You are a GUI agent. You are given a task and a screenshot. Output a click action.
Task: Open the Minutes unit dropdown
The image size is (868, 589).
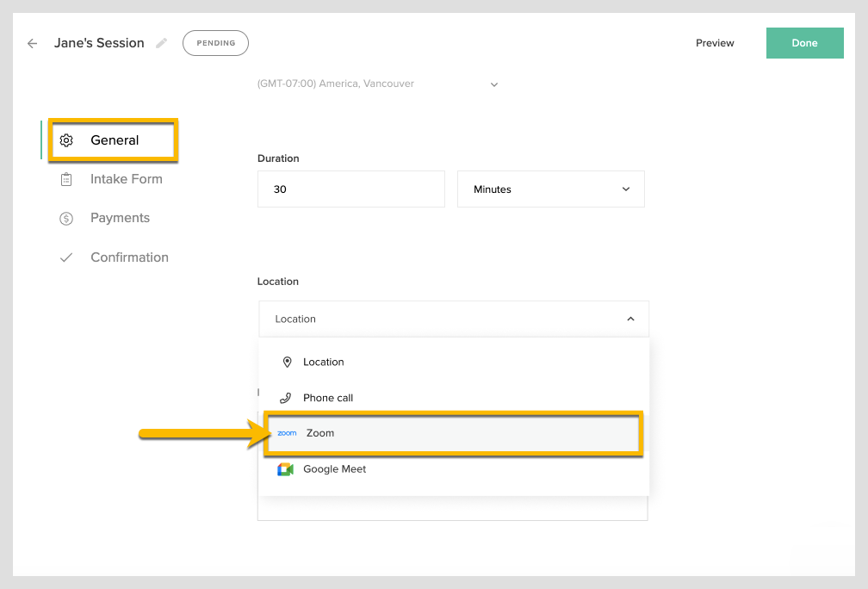pyautogui.click(x=550, y=189)
